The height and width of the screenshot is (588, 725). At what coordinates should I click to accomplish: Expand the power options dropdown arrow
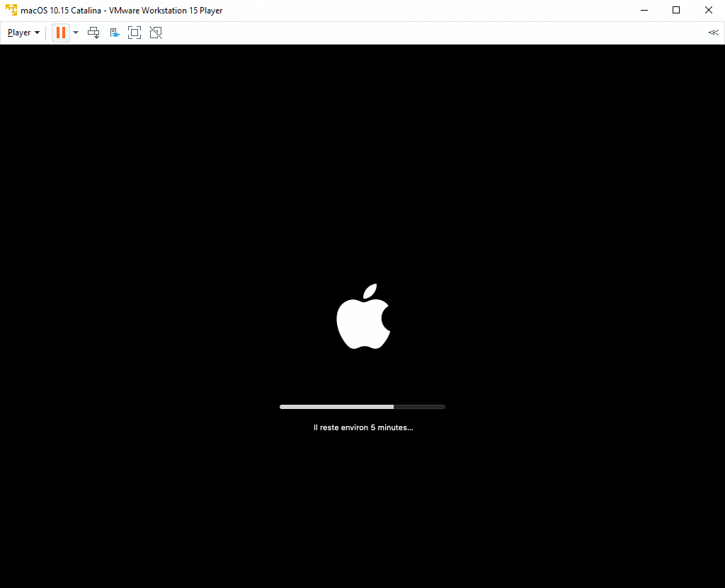tap(76, 33)
